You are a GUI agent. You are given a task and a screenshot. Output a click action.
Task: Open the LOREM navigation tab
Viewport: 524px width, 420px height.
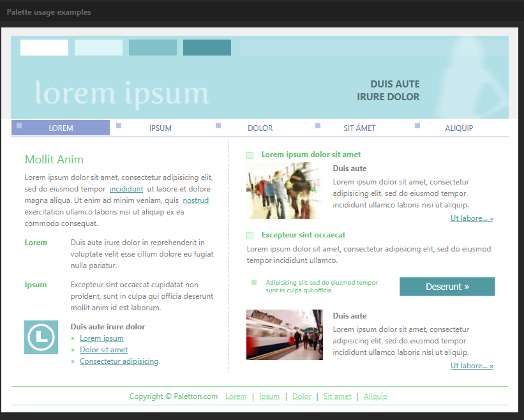pyautogui.click(x=61, y=128)
